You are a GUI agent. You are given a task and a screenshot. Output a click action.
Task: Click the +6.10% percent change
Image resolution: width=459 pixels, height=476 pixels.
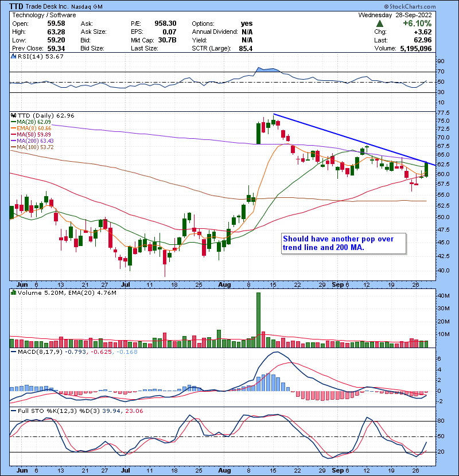(417, 24)
